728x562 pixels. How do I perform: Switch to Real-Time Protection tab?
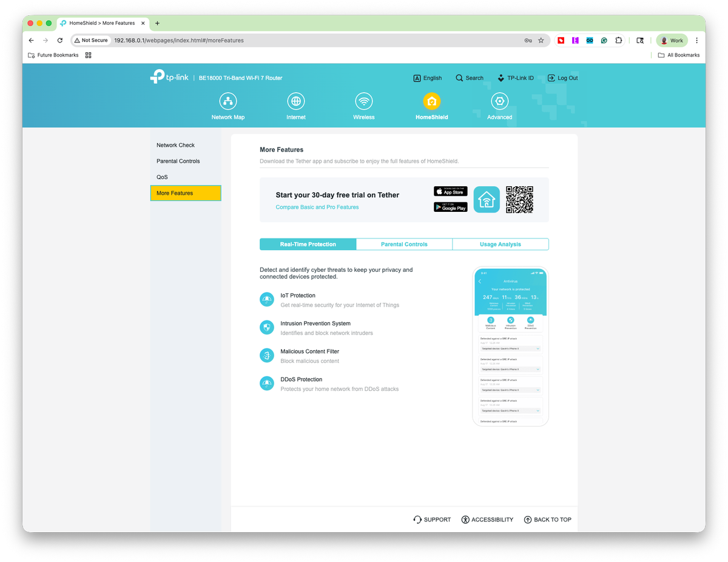click(x=308, y=244)
